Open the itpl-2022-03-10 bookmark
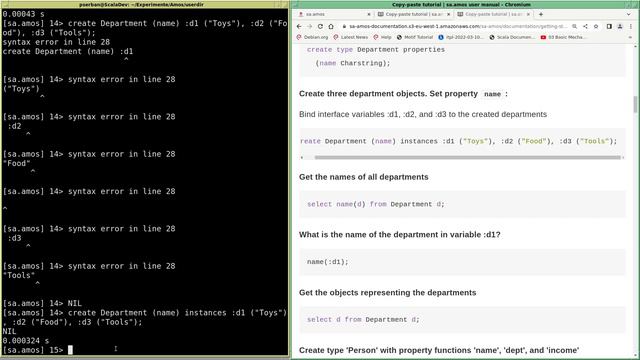This screenshot has height=360, width=640. click(x=461, y=37)
